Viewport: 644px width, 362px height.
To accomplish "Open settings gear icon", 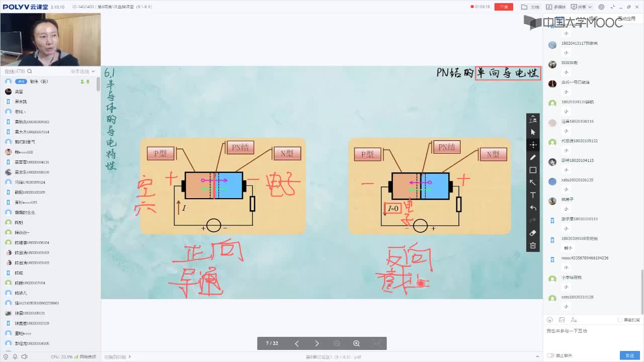I will 602,7.
